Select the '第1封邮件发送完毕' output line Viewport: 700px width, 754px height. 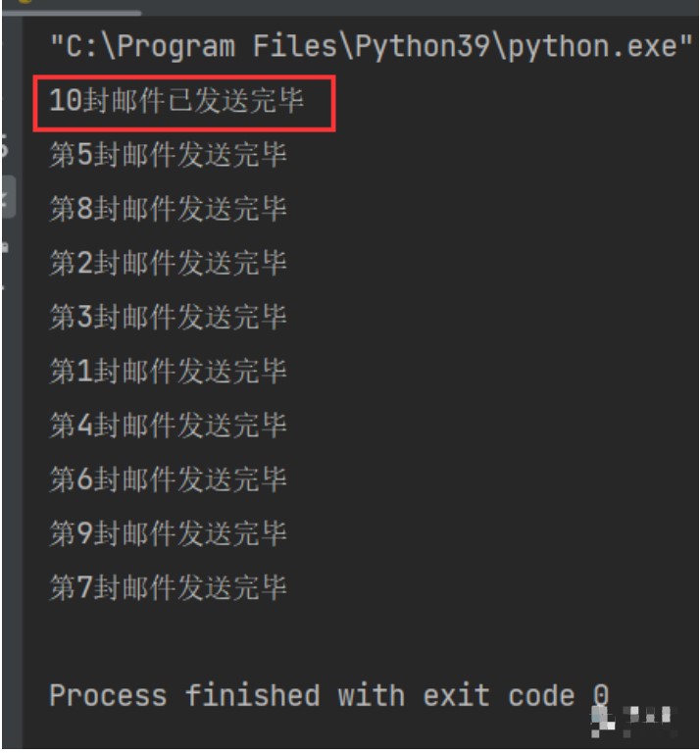coord(168,372)
